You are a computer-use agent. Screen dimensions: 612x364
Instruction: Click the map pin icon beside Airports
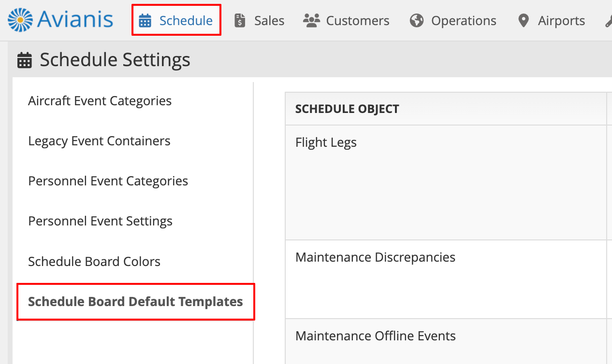(523, 21)
